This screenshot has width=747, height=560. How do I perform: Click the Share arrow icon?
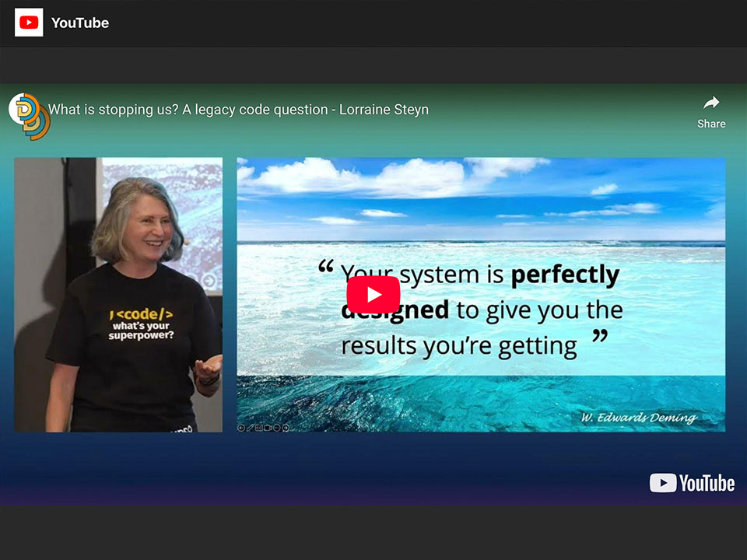[710, 103]
